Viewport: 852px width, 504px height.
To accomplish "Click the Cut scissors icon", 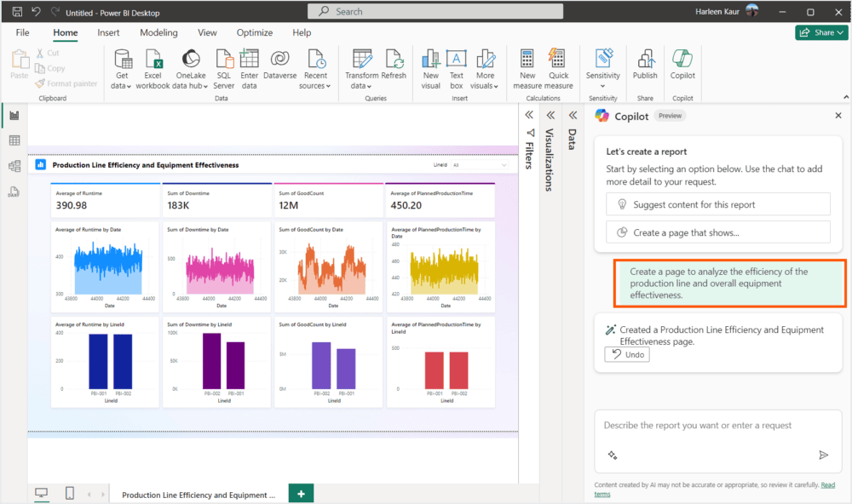I will pyautogui.click(x=40, y=53).
